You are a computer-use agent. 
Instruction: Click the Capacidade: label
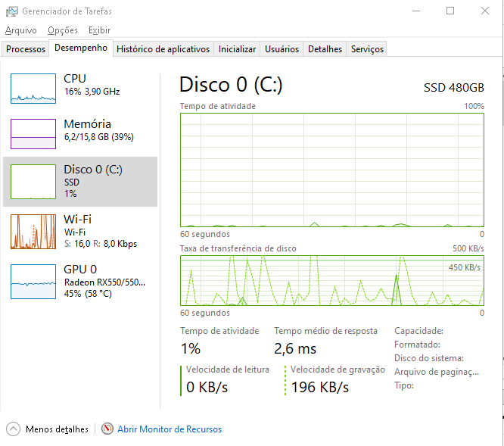click(418, 331)
